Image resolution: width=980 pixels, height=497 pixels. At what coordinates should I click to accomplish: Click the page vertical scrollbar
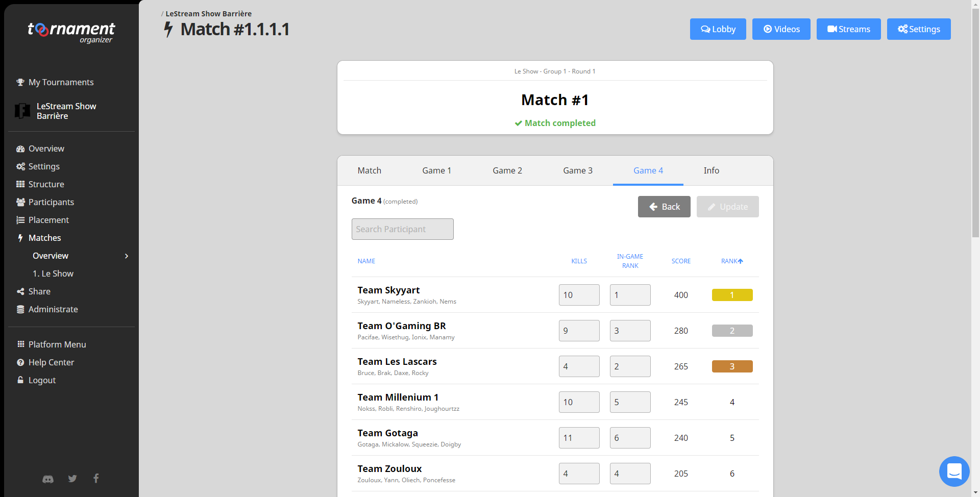pos(975,122)
